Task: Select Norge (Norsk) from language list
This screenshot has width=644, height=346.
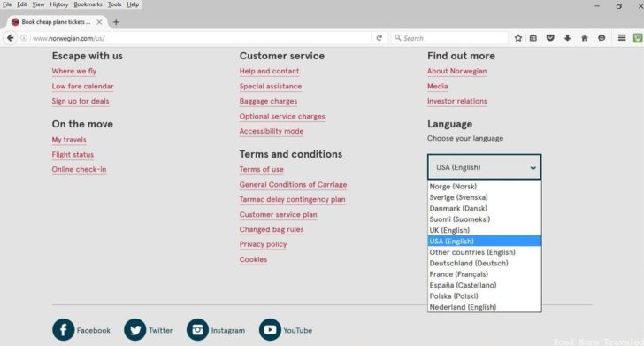Action: click(484, 186)
